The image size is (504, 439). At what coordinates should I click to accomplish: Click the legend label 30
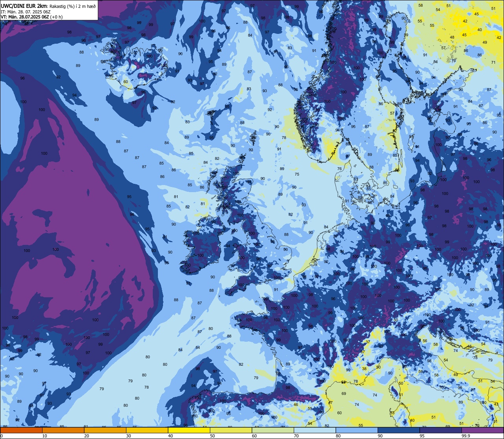[x=128, y=436]
